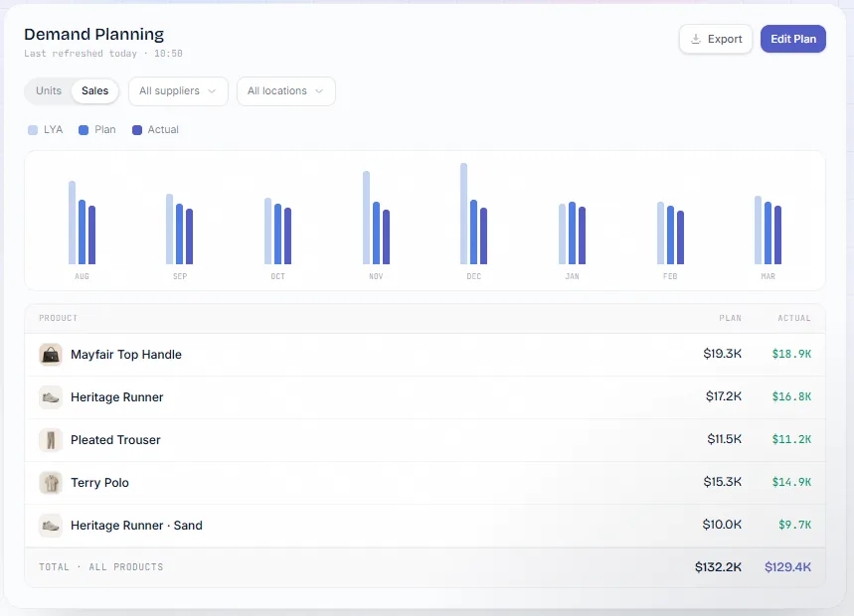
Task: Click the ACTUAL column header
Action: [x=794, y=318]
